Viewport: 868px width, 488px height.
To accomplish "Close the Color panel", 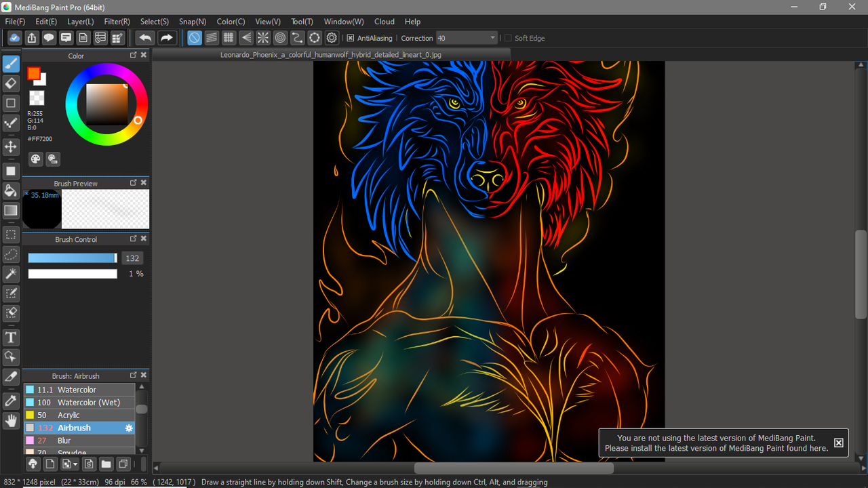I will click(x=144, y=56).
